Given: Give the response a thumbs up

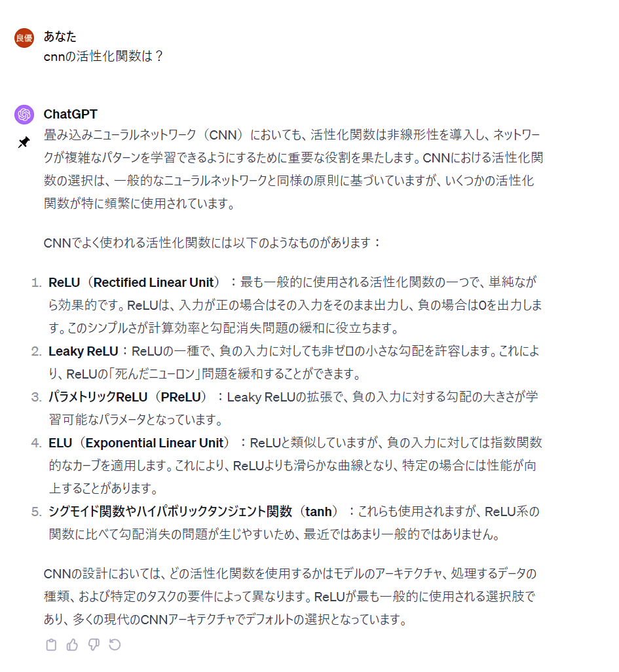Looking at the screenshot, I should [x=72, y=644].
